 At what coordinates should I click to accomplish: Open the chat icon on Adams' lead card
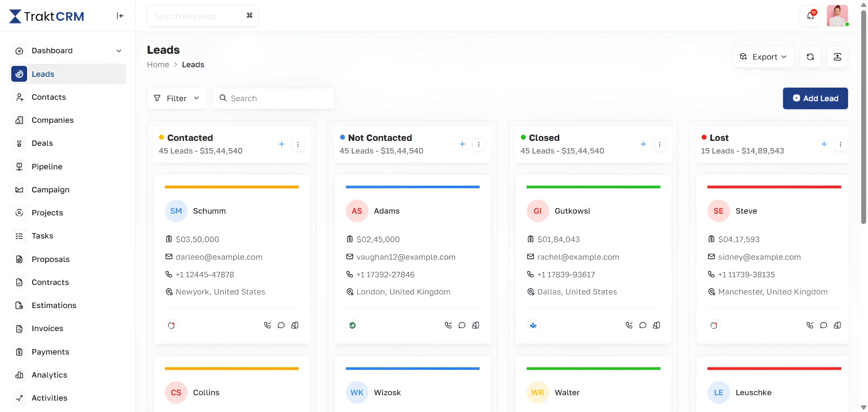[462, 325]
